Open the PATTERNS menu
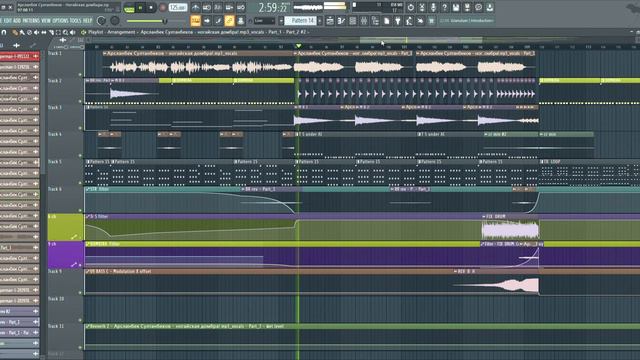The image size is (640, 360). coord(31,20)
